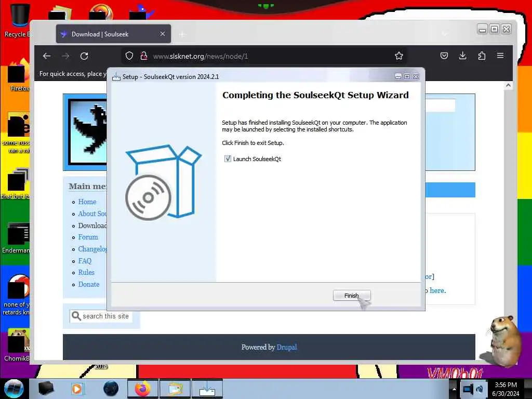Open the file explorer taskbar window
This screenshot has width=532, height=399.
(175, 389)
